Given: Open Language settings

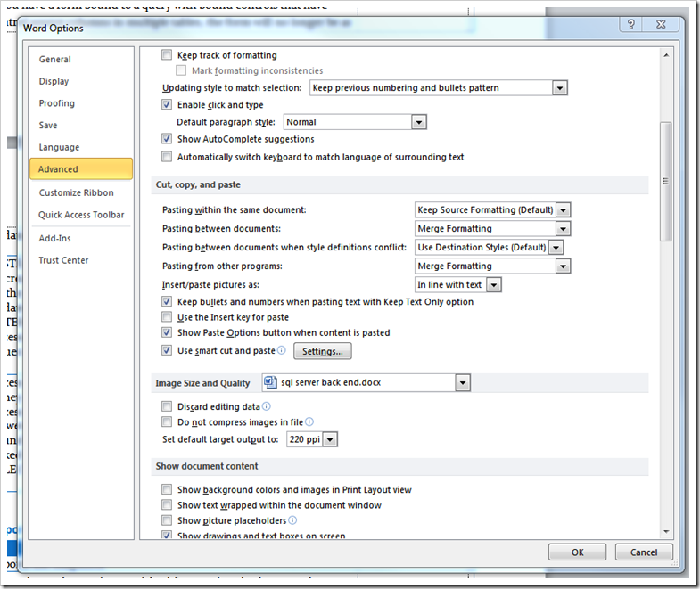Looking at the screenshot, I should point(81,147).
